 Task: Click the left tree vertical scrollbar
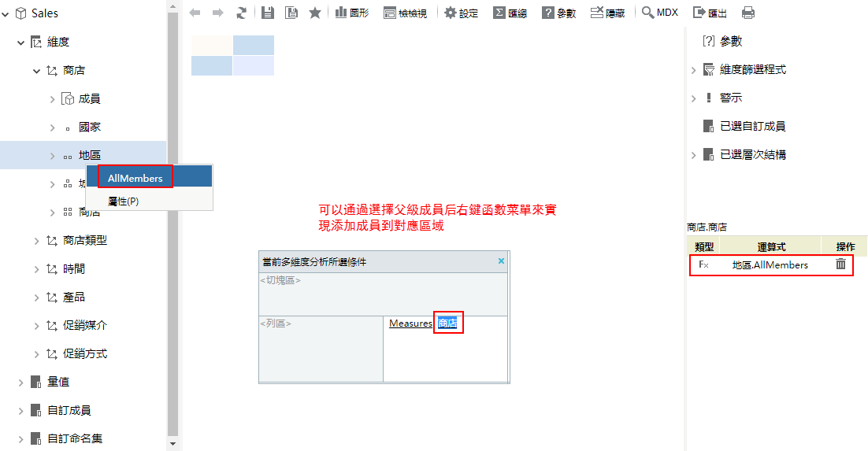coord(173,220)
